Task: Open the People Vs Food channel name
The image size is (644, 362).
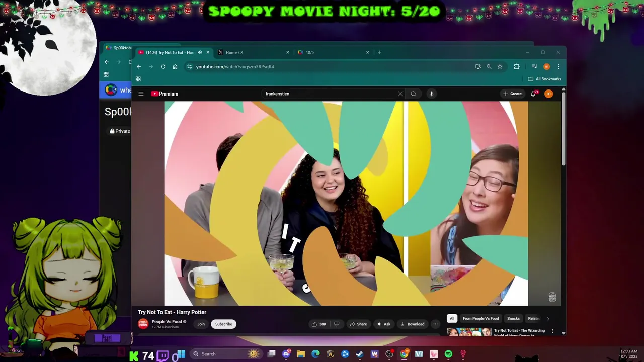Action: coord(167,322)
